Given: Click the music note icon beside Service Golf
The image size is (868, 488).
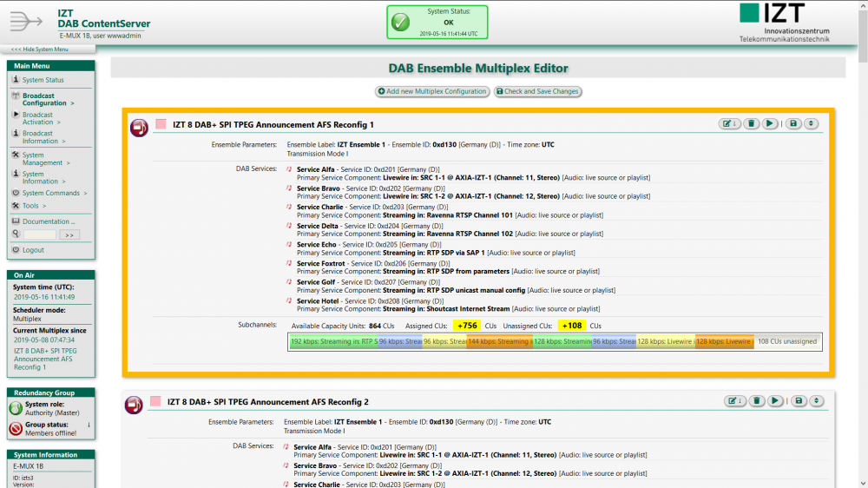Looking at the screenshot, I should click(289, 282).
